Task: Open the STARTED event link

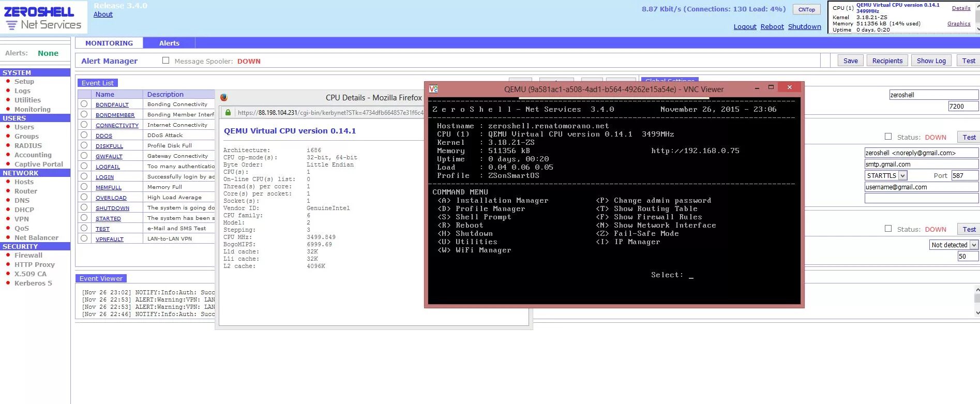Action: [108, 218]
